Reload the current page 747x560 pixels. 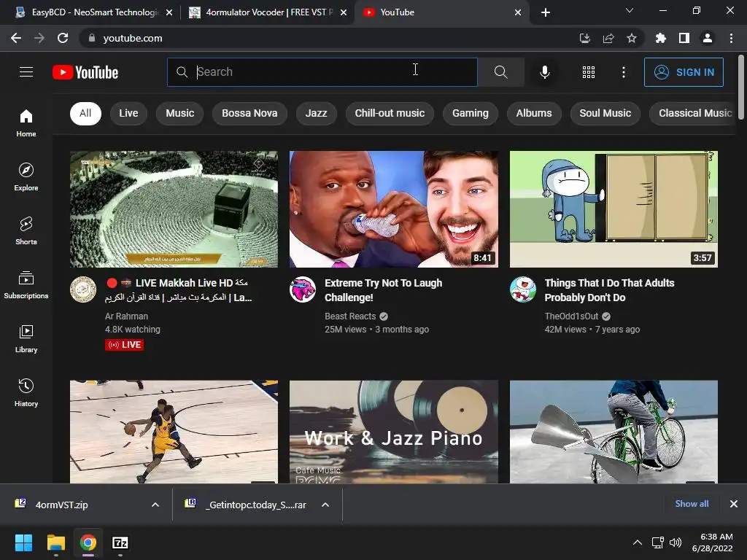tap(63, 38)
